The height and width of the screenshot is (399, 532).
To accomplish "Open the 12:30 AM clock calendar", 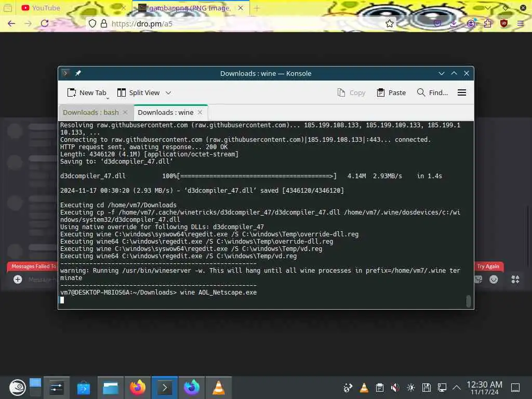I will (485, 388).
